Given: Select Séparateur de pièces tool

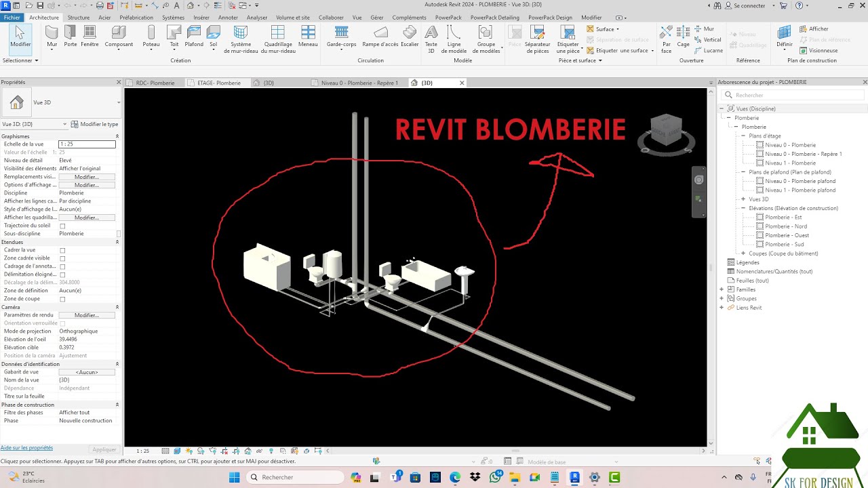Looking at the screenshot, I should 537,39.
